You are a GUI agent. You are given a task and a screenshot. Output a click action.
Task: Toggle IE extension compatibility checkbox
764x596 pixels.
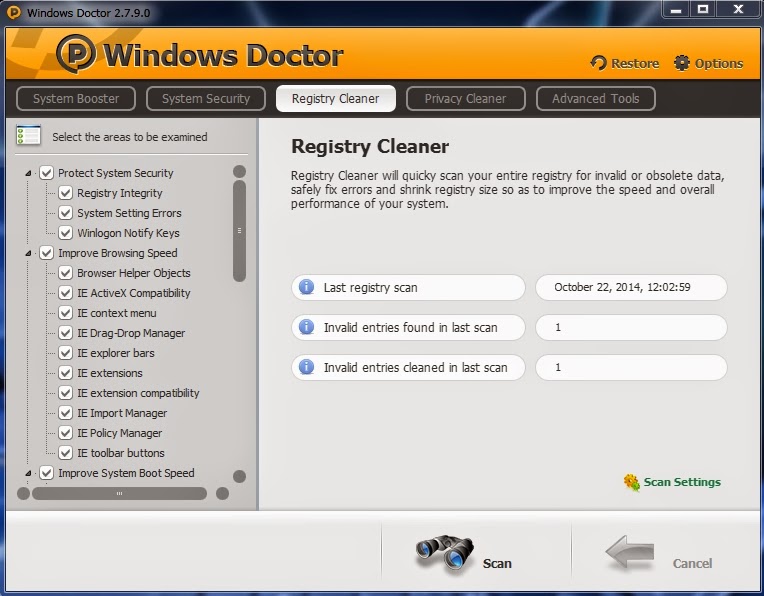click(66, 392)
